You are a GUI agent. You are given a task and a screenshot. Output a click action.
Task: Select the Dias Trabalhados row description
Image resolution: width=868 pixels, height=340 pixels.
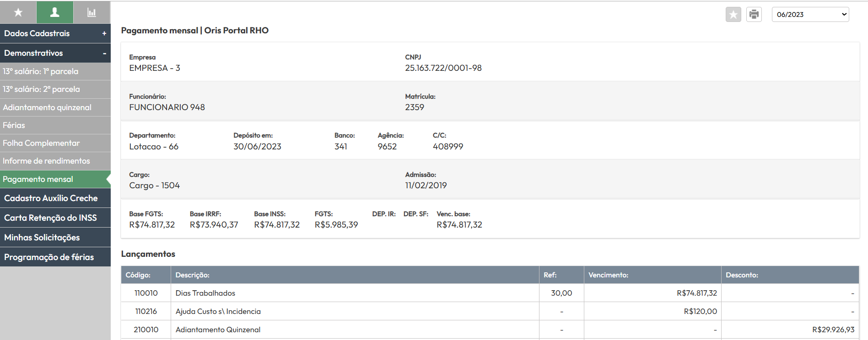pyautogui.click(x=205, y=293)
